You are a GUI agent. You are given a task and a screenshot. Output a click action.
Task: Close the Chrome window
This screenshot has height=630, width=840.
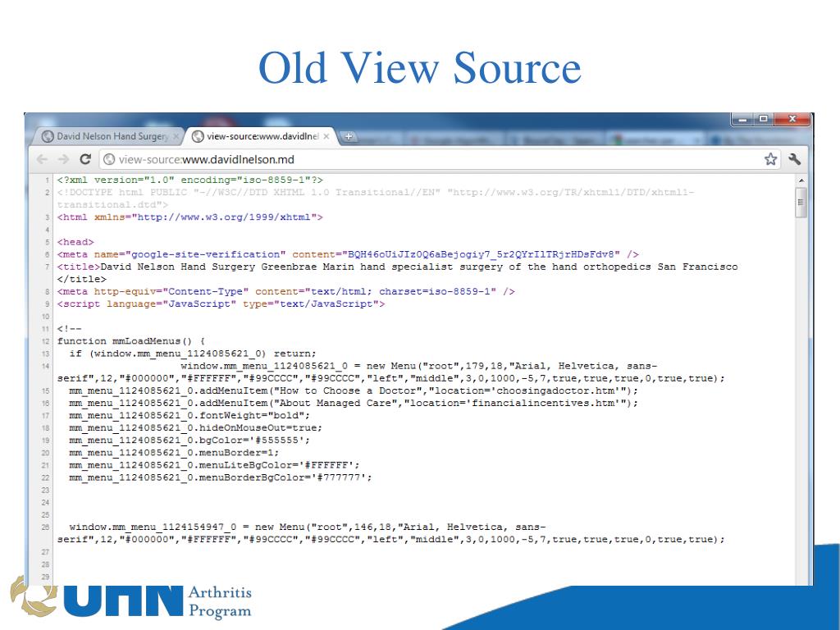coord(792,120)
